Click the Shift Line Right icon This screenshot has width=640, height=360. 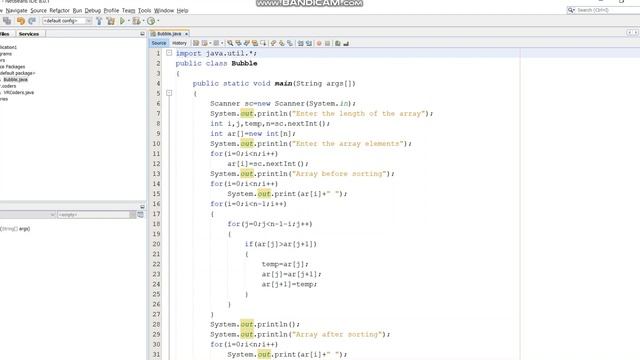point(309,43)
